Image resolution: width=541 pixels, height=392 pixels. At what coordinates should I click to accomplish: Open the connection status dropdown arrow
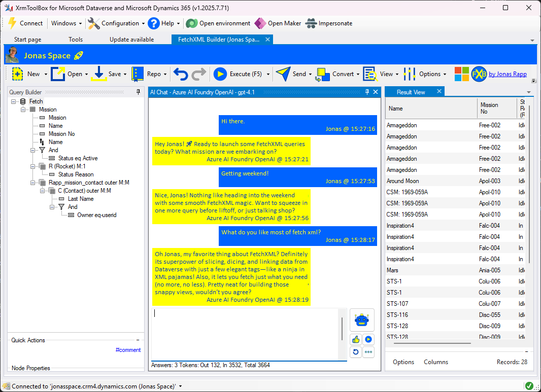[x=181, y=386]
